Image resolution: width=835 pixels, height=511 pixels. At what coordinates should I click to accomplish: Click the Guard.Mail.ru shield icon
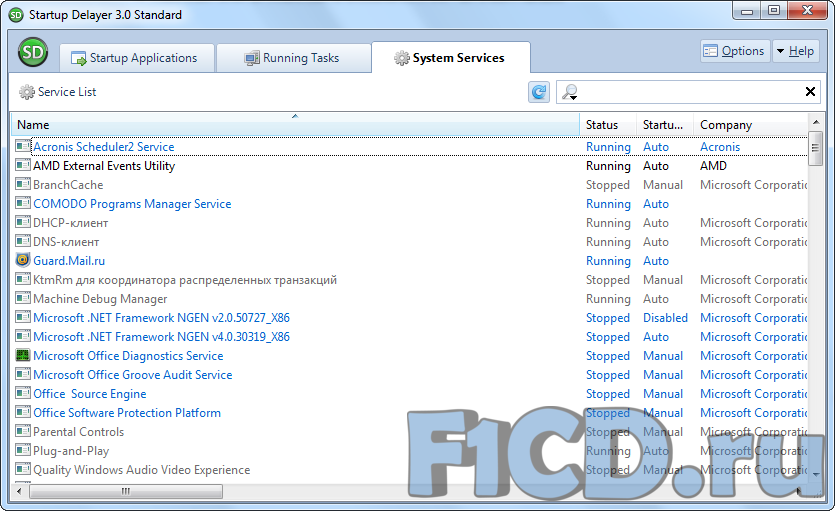click(23, 260)
